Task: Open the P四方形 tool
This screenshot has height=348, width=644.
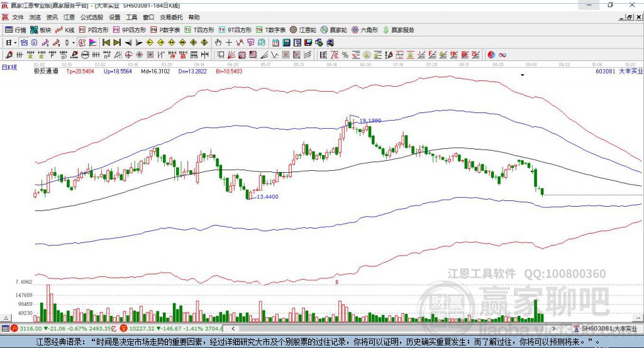Action: point(93,30)
